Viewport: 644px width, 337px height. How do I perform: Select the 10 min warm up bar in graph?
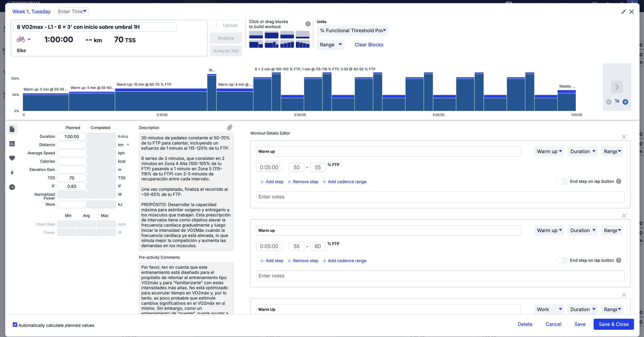tap(161, 100)
